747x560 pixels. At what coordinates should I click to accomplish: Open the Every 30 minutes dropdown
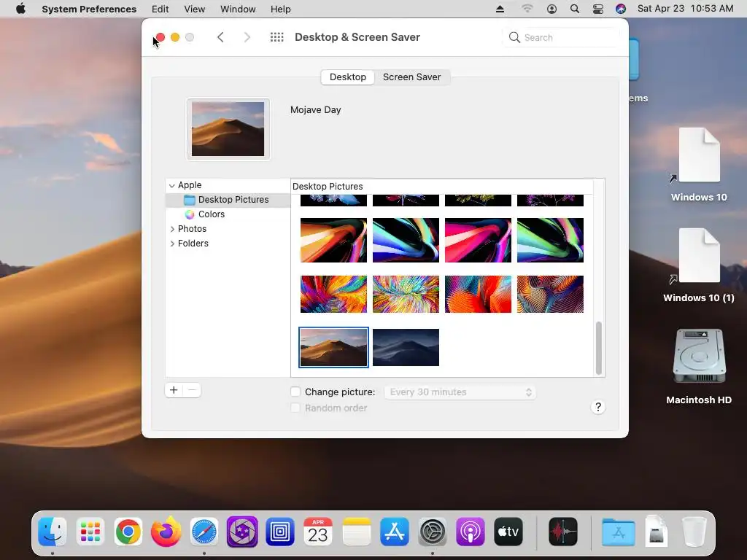(x=460, y=392)
